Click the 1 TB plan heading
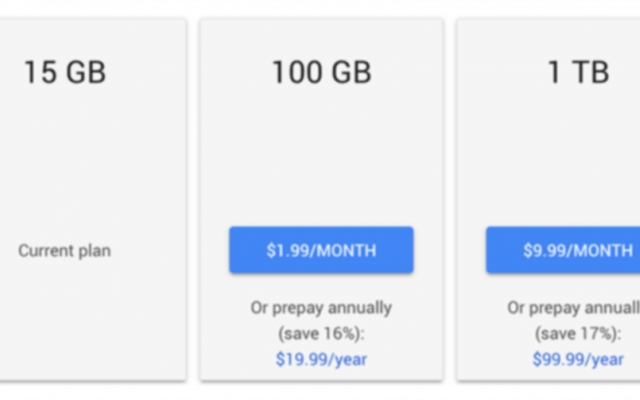 [578, 72]
